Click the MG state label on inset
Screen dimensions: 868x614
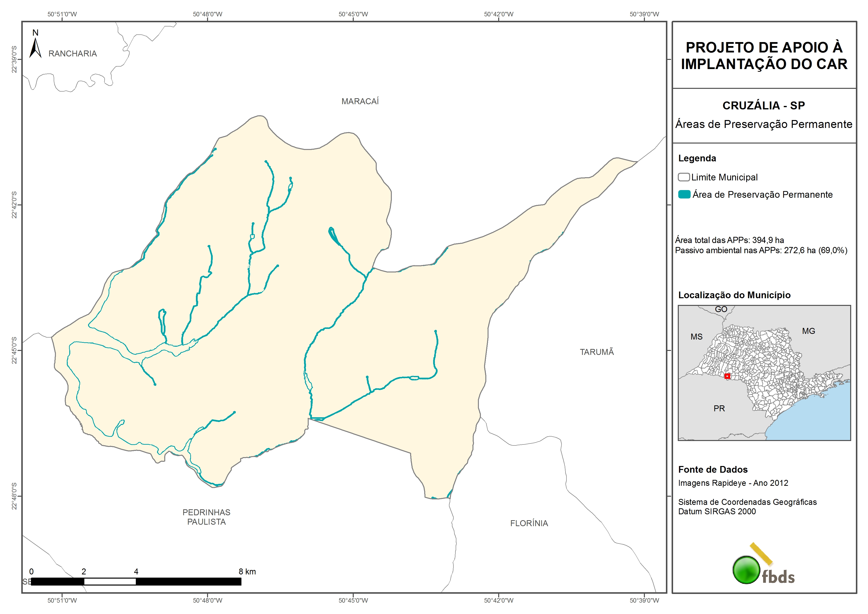pyautogui.click(x=808, y=331)
